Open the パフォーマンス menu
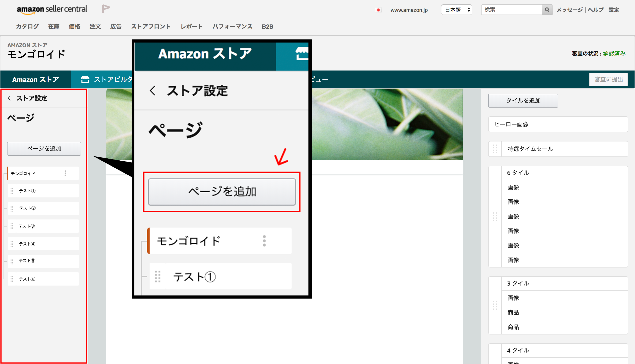The image size is (635, 364). pos(233,26)
